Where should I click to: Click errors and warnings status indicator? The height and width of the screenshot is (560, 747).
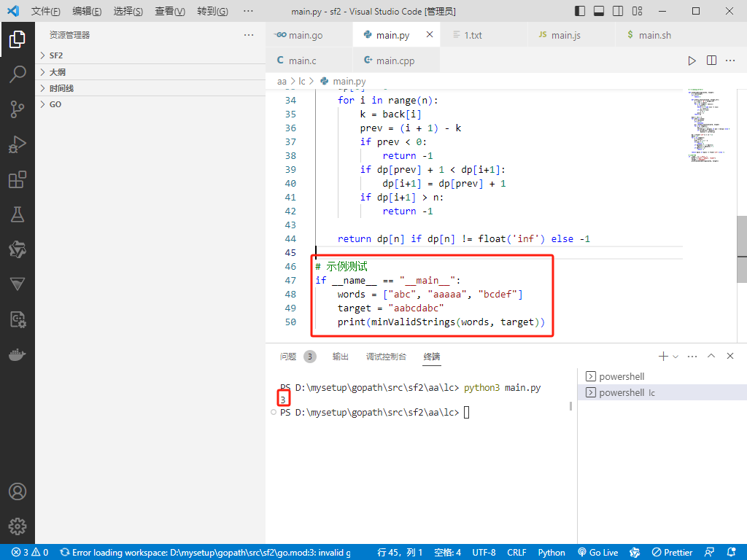coord(30,553)
